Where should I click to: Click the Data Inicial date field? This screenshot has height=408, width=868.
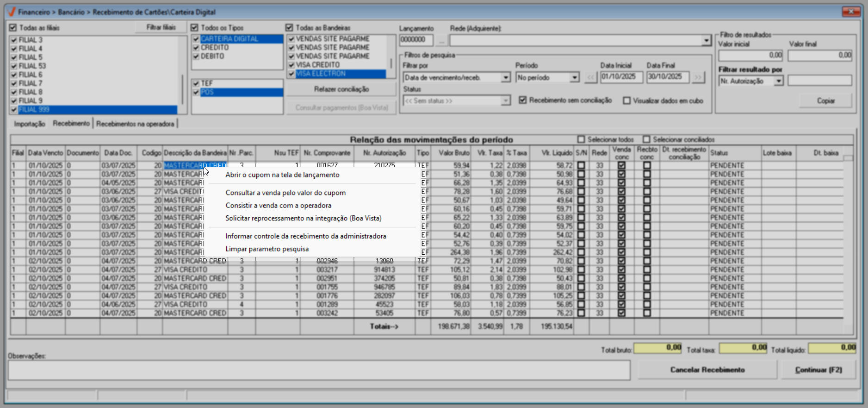click(x=621, y=77)
